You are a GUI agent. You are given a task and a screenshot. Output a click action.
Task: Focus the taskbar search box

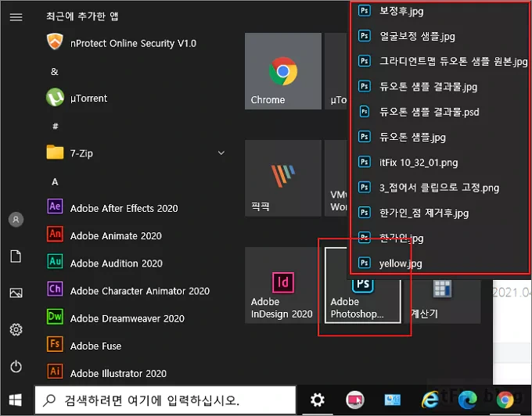pyautogui.click(x=166, y=400)
